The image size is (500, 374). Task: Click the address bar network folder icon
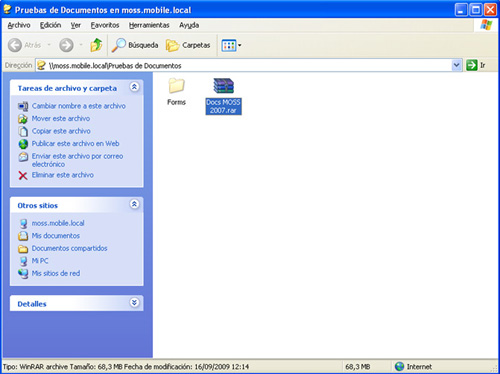41,65
